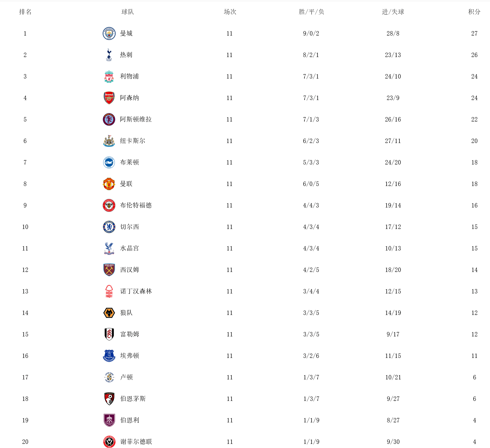Click the Everton club crest
The height and width of the screenshot is (448, 490).
[x=109, y=356]
